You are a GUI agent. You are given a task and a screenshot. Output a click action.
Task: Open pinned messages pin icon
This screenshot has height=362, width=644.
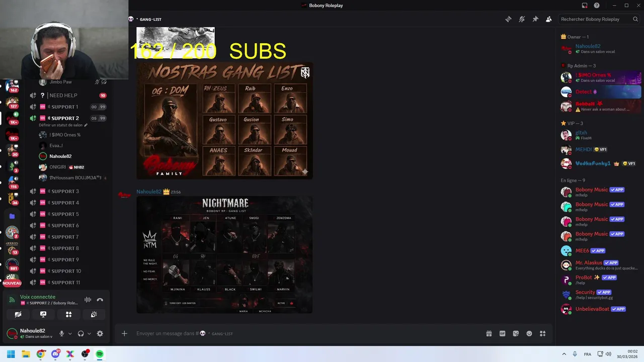(535, 19)
